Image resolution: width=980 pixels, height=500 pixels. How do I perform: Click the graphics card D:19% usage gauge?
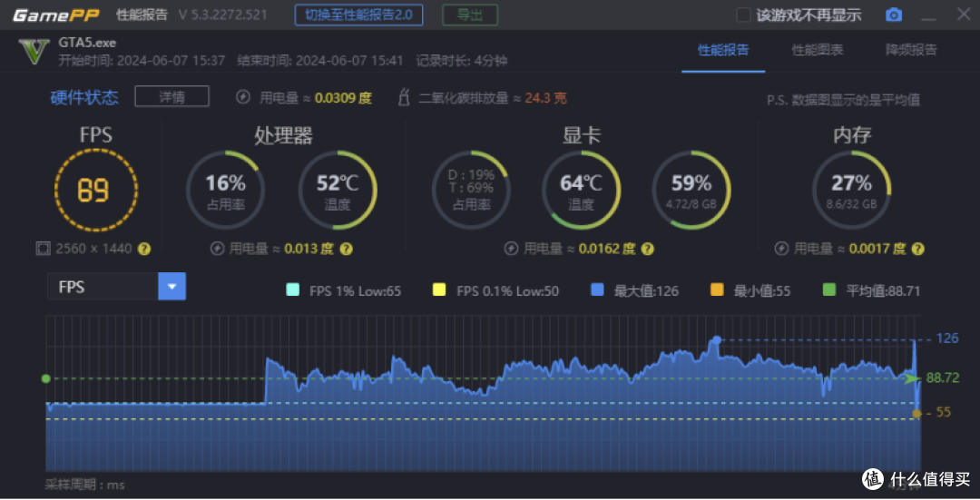[471, 190]
